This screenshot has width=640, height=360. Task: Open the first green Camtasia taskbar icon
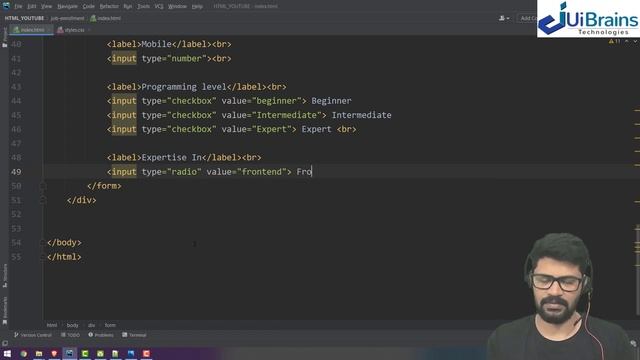[85, 353]
